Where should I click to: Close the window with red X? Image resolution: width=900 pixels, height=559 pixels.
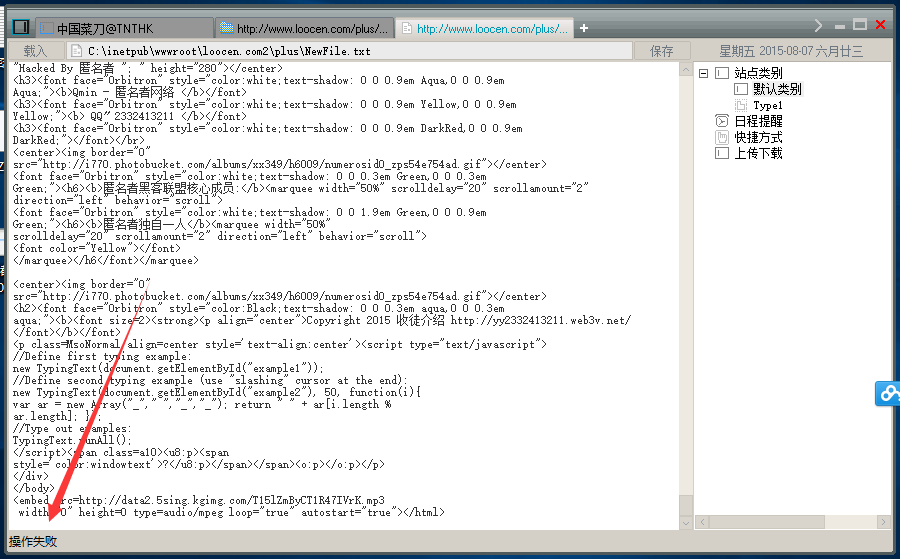point(880,25)
